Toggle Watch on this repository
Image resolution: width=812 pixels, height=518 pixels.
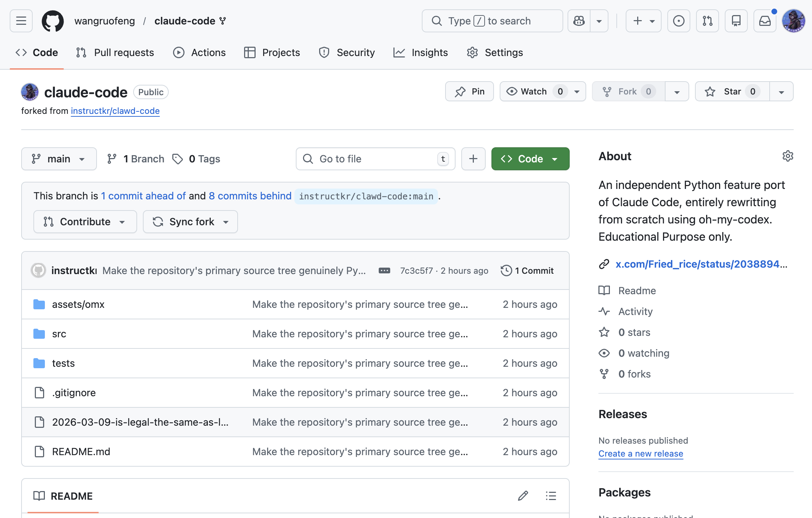tap(534, 92)
